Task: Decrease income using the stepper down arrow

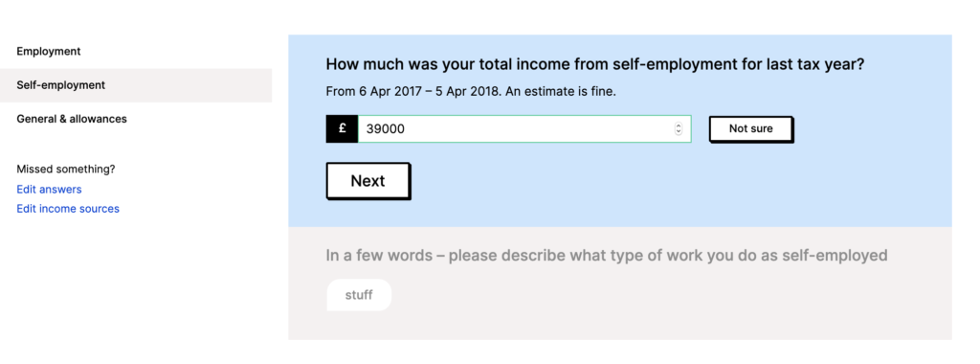Action: coord(679,132)
